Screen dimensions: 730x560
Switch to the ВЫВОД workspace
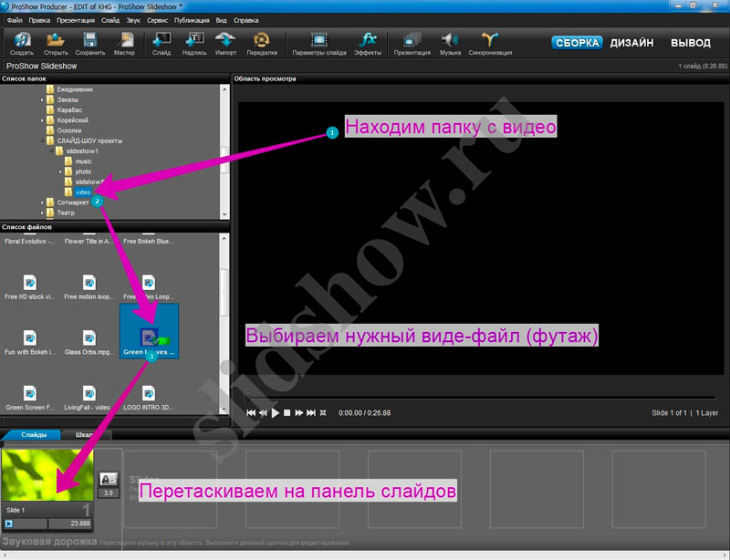(691, 43)
